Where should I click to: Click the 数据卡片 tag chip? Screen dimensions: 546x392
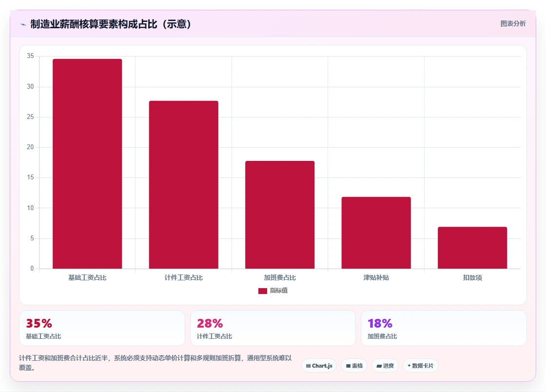click(x=421, y=366)
